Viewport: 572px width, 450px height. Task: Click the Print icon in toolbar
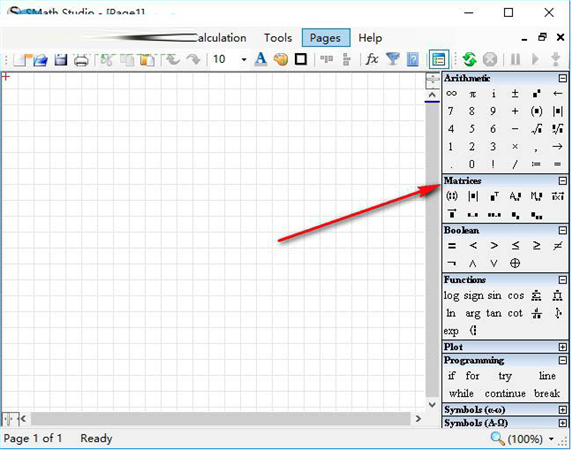[81, 59]
